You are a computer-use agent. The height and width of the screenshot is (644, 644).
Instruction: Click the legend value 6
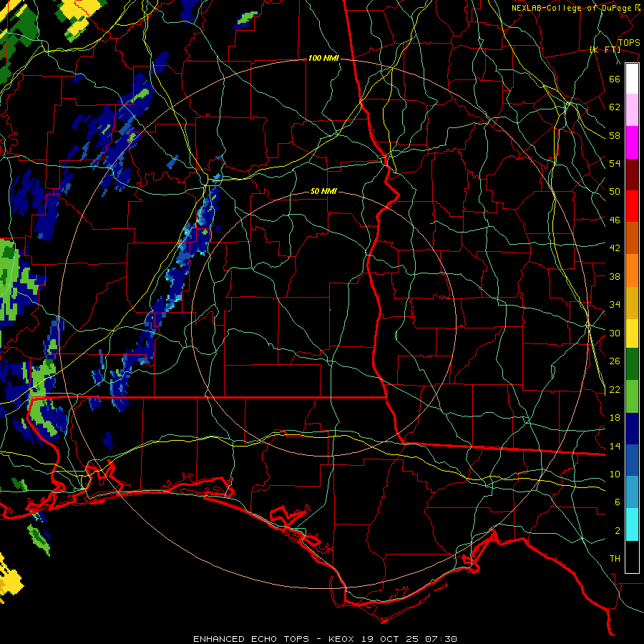(618, 502)
